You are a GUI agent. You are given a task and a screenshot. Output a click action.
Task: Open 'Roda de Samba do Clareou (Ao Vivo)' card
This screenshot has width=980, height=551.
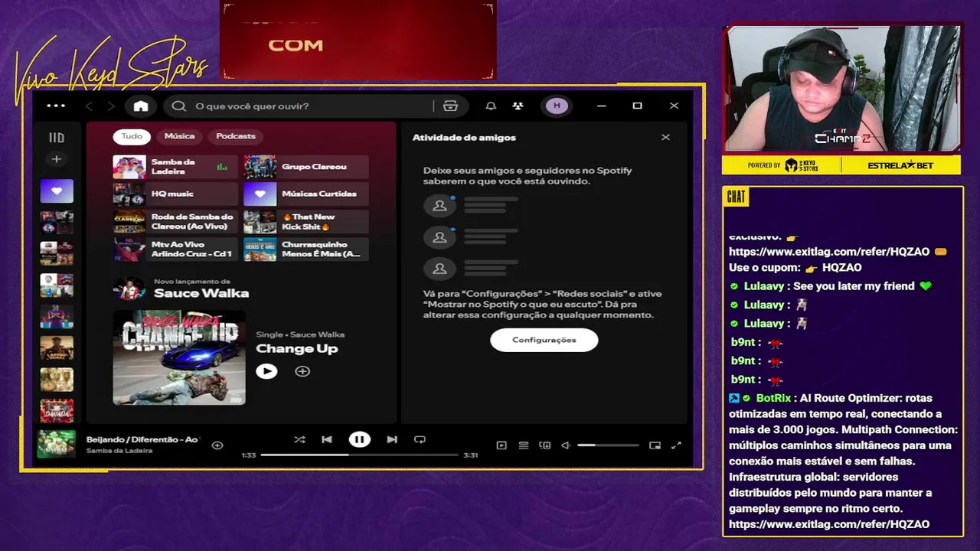point(175,222)
